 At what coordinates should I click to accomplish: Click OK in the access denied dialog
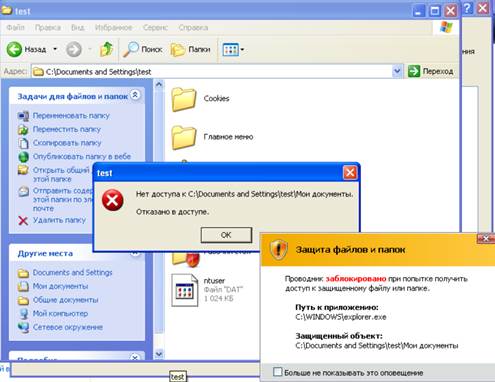(226, 235)
